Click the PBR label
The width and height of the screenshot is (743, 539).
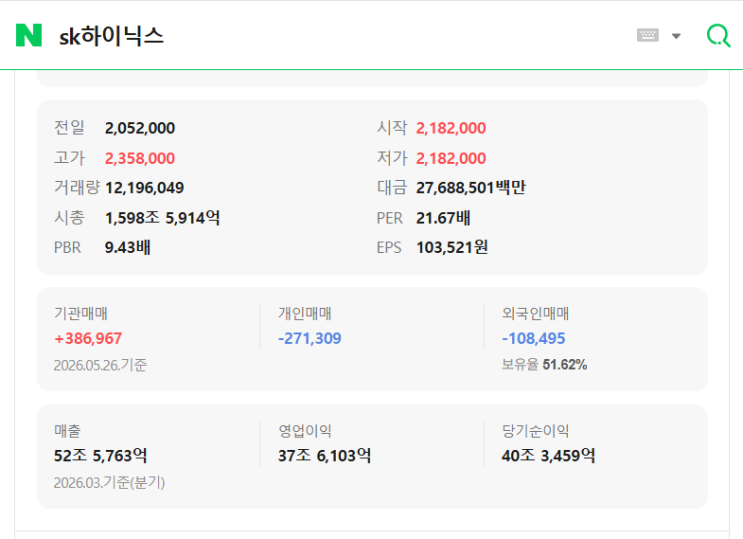[x=67, y=247]
